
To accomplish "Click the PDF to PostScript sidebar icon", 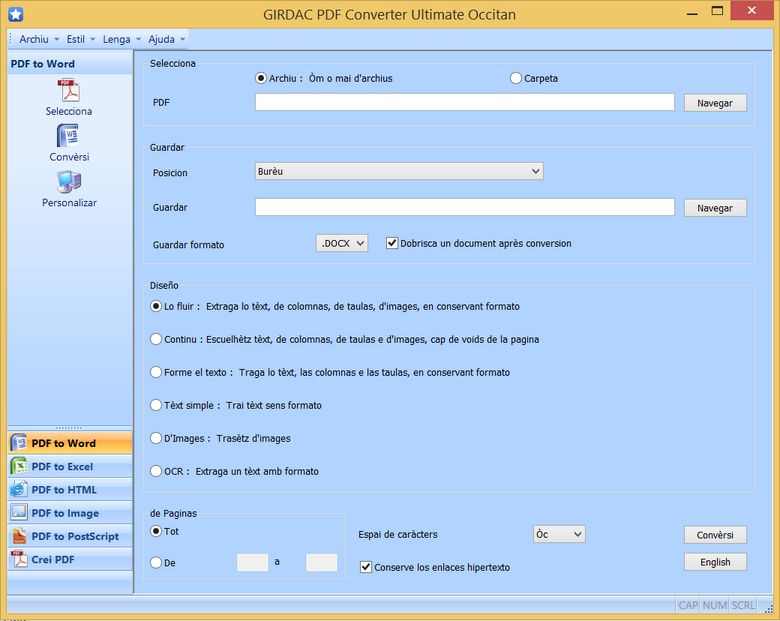I will pyautogui.click(x=19, y=536).
